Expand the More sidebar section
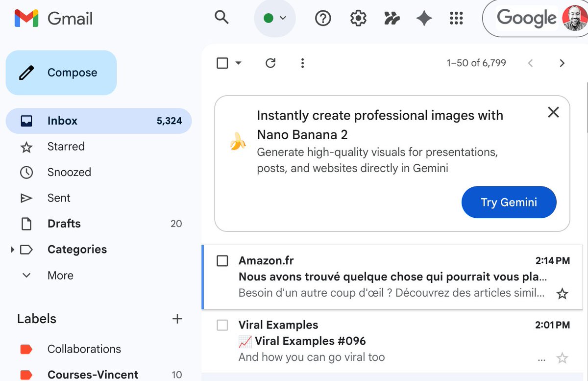588x381 pixels. [x=98, y=275]
